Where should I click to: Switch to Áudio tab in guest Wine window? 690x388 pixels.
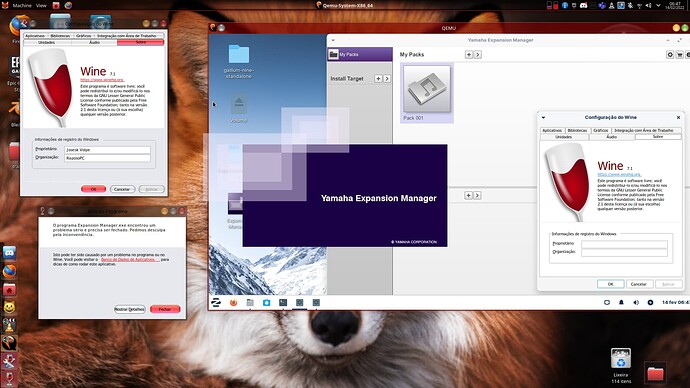[x=612, y=137]
